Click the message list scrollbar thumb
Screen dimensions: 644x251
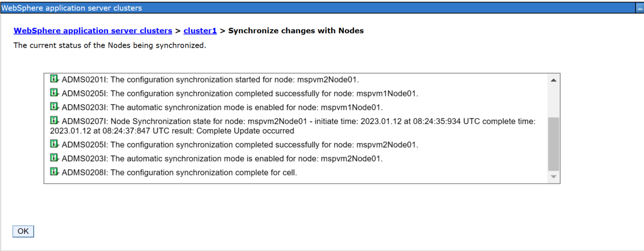[553, 143]
